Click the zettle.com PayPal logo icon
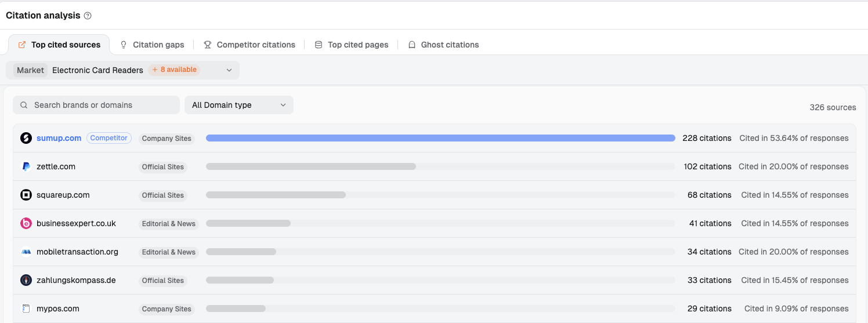Image resolution: width=868 pixels, height=323 pixels. click(26, 166)
